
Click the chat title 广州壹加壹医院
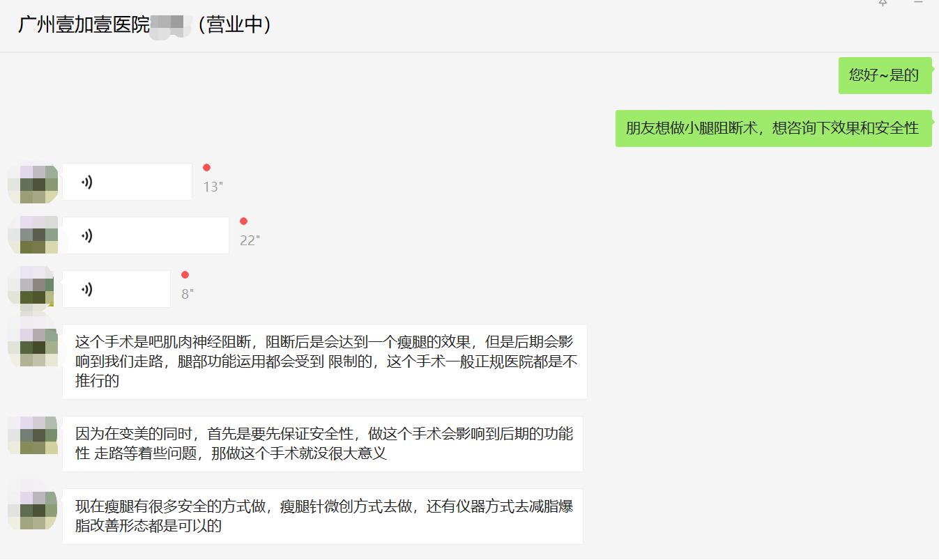84,24
